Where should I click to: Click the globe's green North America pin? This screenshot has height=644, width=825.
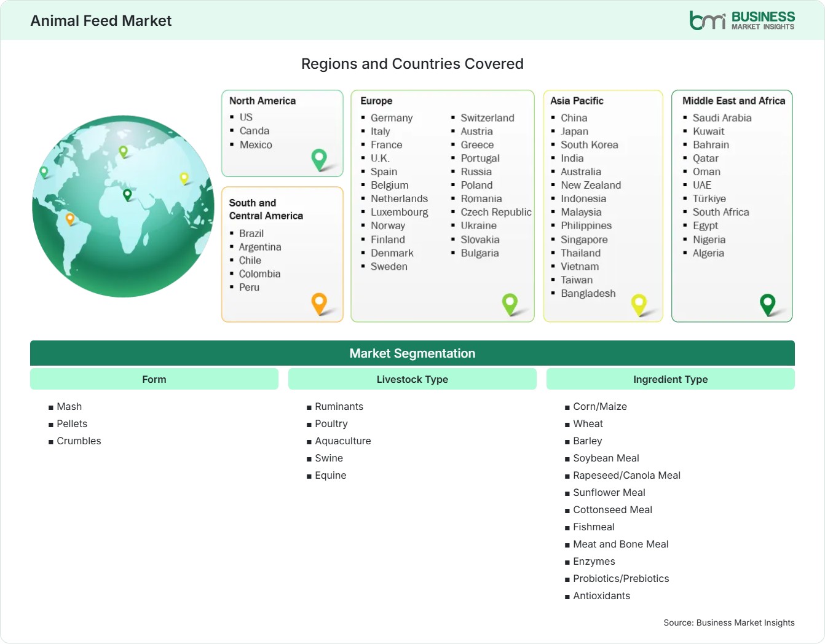tap(44, 172)
